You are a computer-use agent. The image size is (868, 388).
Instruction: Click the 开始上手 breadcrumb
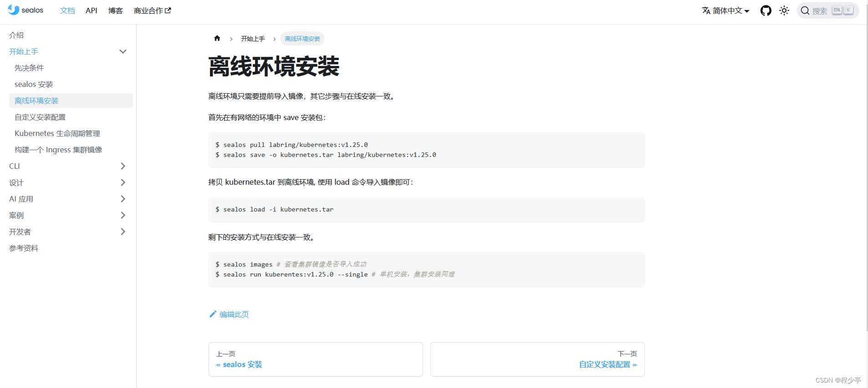coord(253,39)
